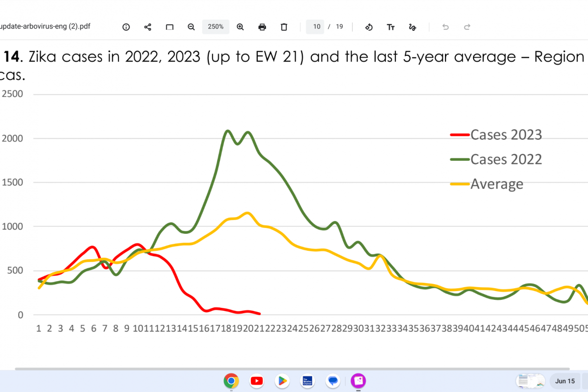Delete the file with trash icon
Viewport: 588px width, 392px height.
pos(284,27)
